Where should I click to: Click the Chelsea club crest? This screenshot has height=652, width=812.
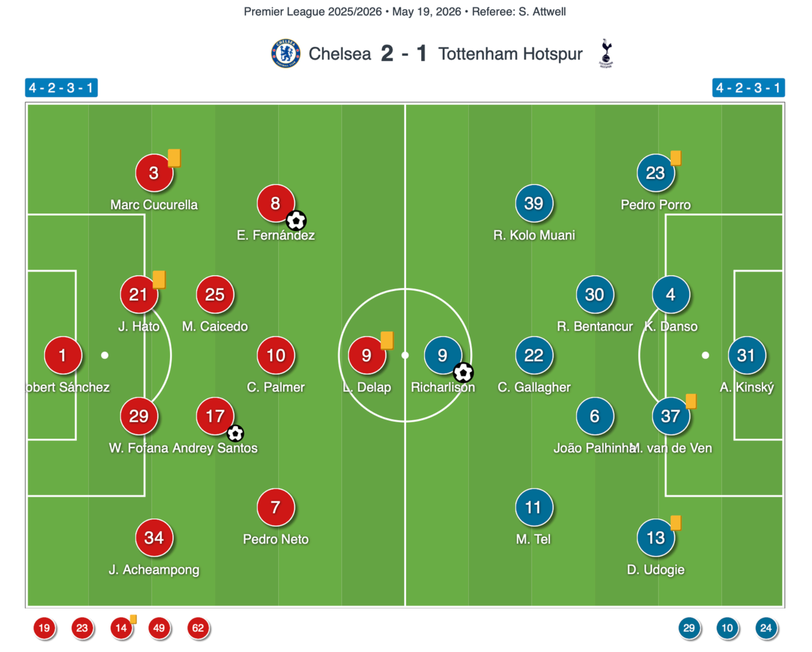(x=286, y=53)
